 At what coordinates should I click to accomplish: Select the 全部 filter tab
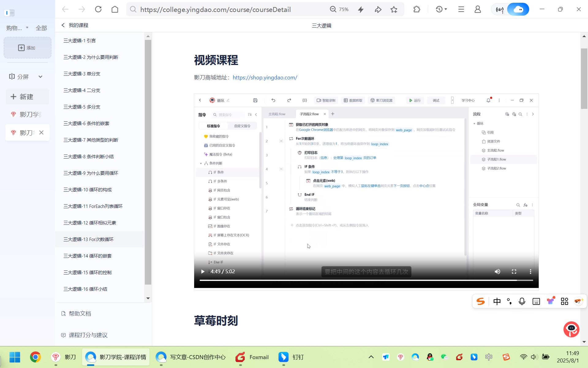(x=41, y=28)
